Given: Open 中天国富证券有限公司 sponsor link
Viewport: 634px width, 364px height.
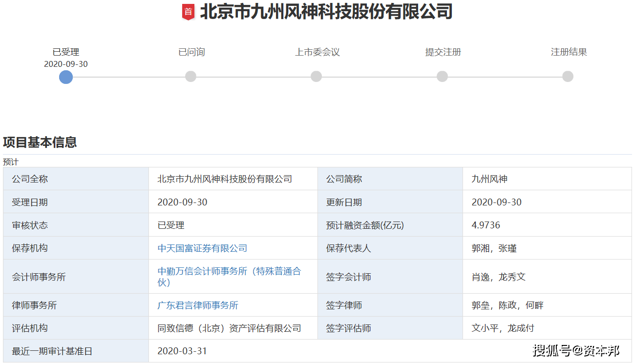Looking at the screenshot, I should click(x=203, y=248).
